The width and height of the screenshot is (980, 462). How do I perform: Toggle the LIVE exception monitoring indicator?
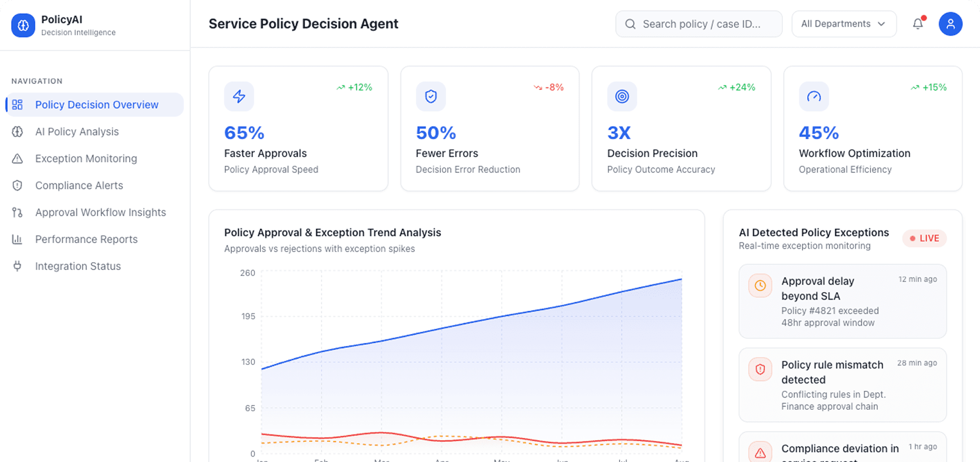pos(924,238)
